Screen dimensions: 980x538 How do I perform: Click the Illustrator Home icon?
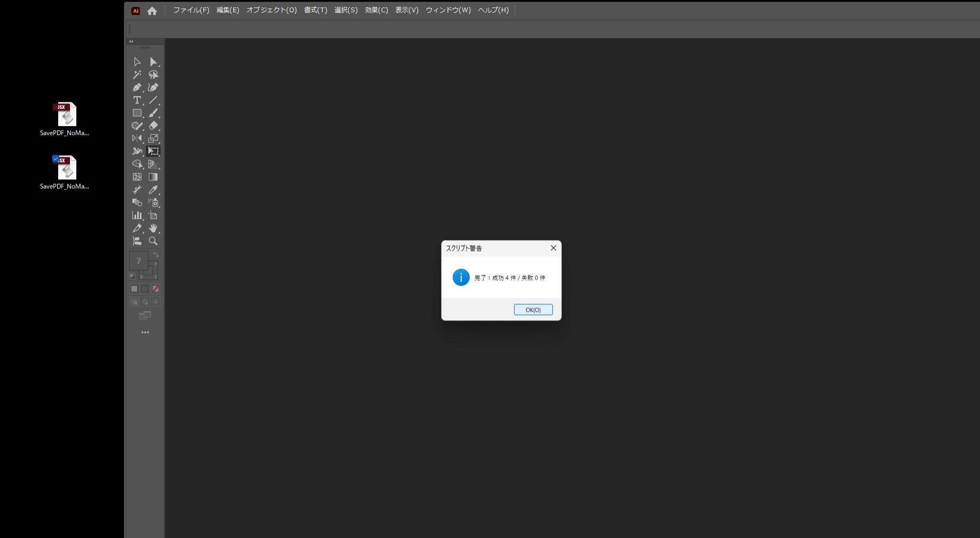tap(152, 11)
